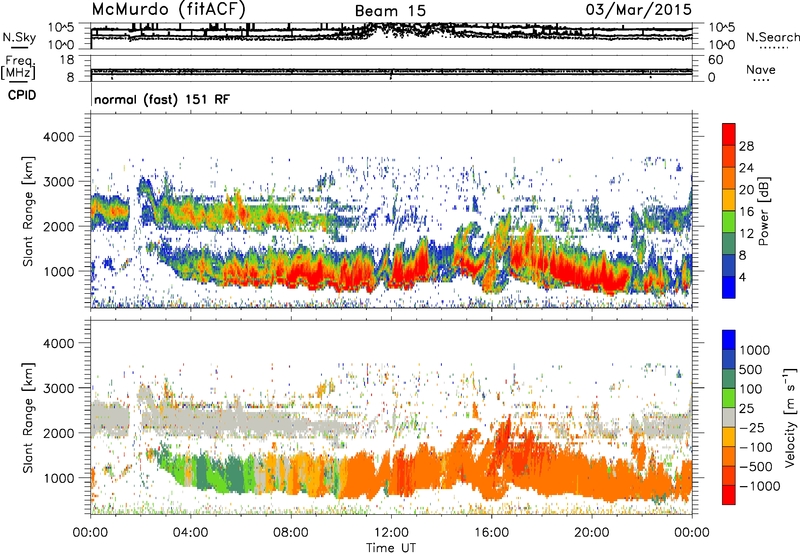Click the 'Velocity [m s-1]' colorbar label
The image size is (800, 554).
pos(790,417)
